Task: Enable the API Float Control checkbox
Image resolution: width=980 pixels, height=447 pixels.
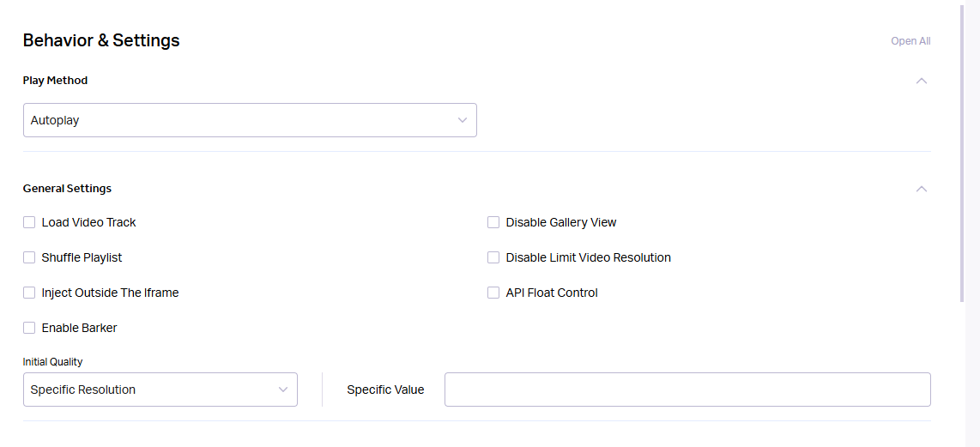Action: pos(493,292)
